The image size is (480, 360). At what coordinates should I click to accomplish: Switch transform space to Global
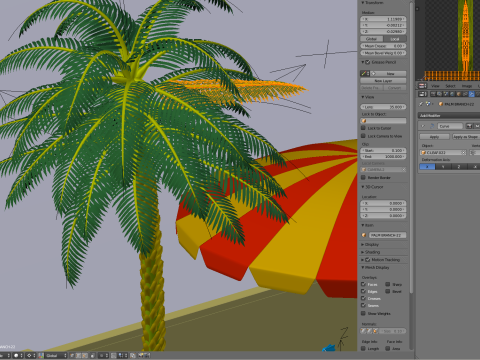tap(372, 39)
